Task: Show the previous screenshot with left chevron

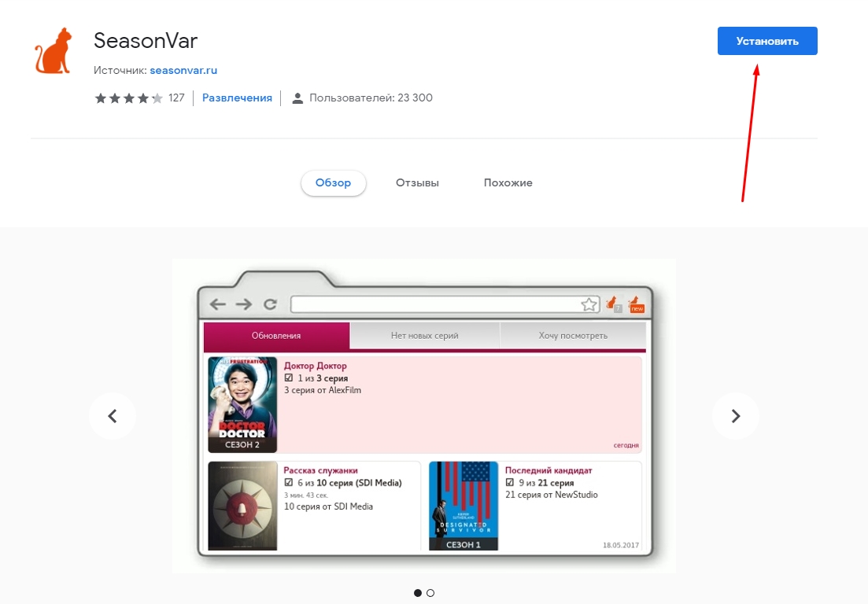Action: click(x=113, y=416)
